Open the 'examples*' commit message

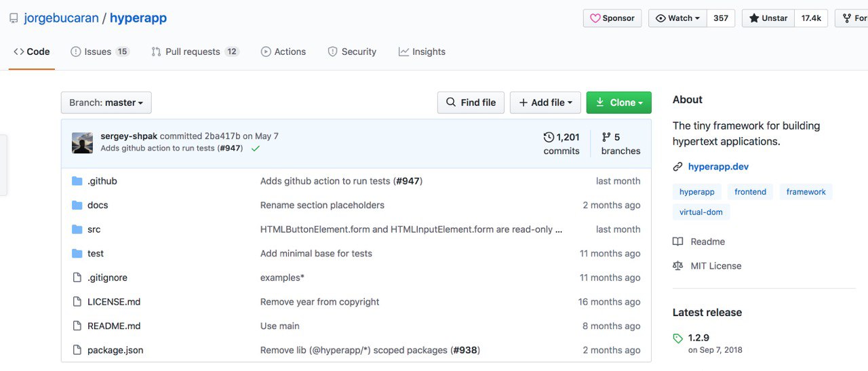coord(282,277)
